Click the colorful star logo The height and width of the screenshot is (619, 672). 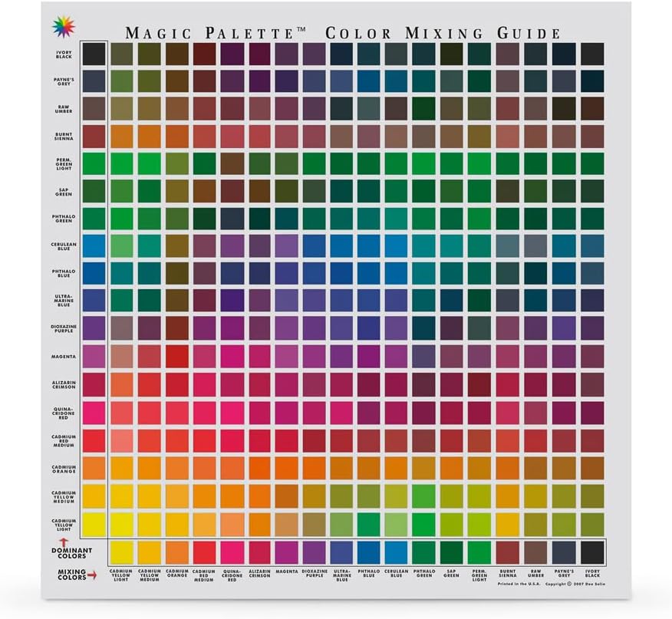[x=63, y=27]
